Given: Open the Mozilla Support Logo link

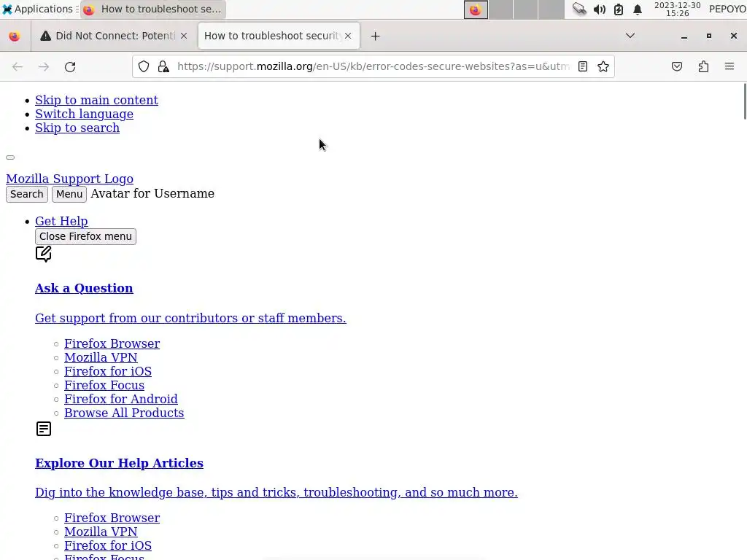Looking at the screenshot, I should point(69,179).
